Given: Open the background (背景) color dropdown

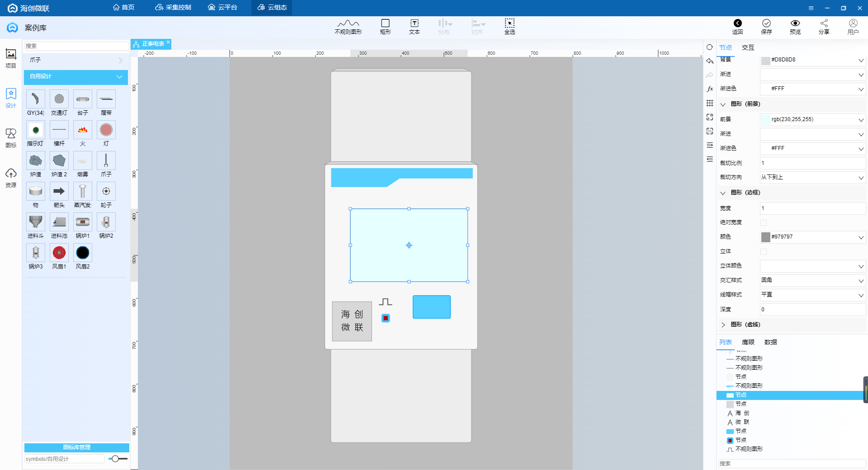Looking at the screenshot, I should click(861, 60).
